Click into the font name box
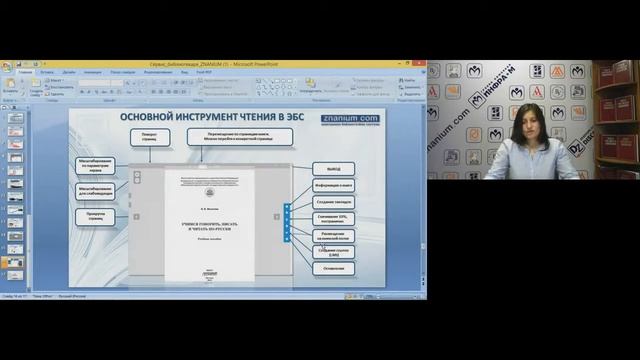The height and width of the screenshot is (360, 640). (94, 83)
